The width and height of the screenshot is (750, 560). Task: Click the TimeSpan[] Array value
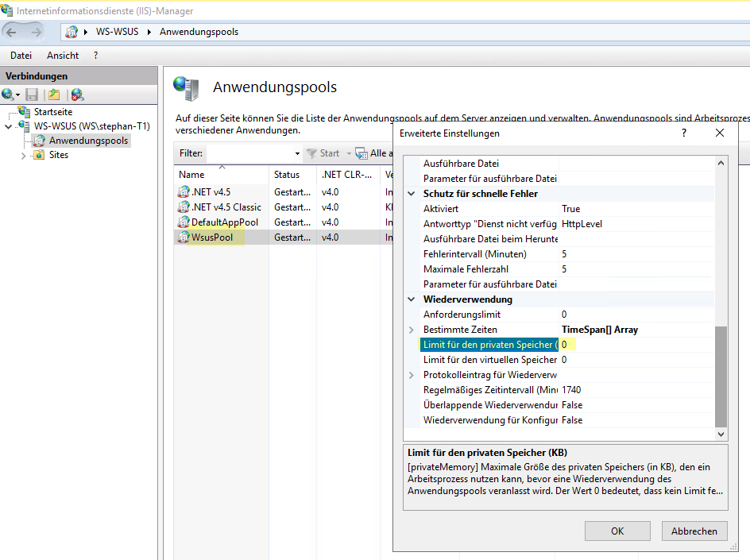point(600,330)
